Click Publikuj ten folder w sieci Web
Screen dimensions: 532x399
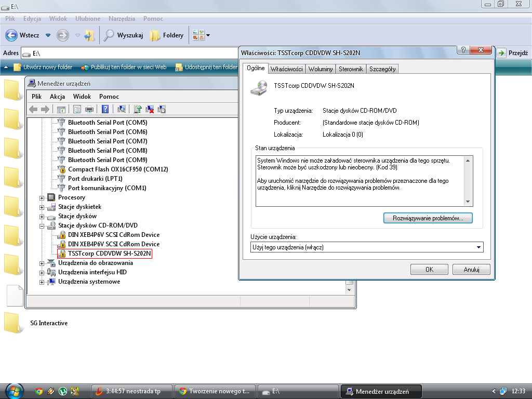pos(124,67)
